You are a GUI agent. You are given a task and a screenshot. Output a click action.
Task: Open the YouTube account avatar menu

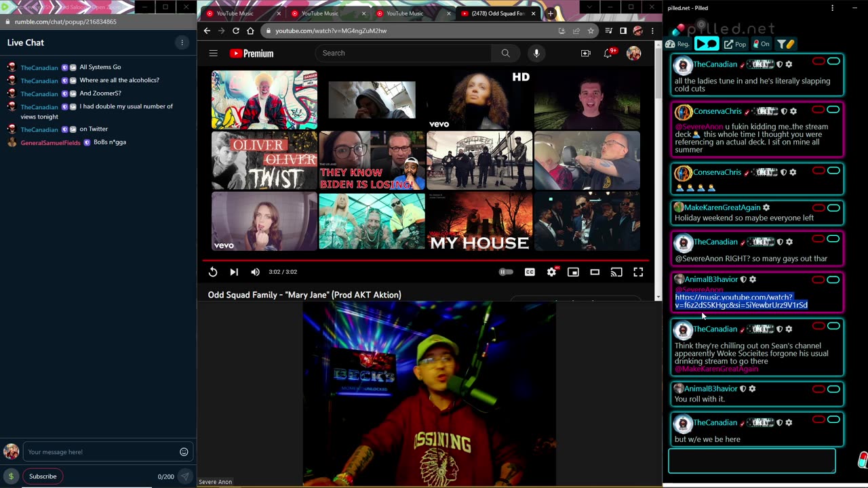pyautogui.click(x=633, y=53)
